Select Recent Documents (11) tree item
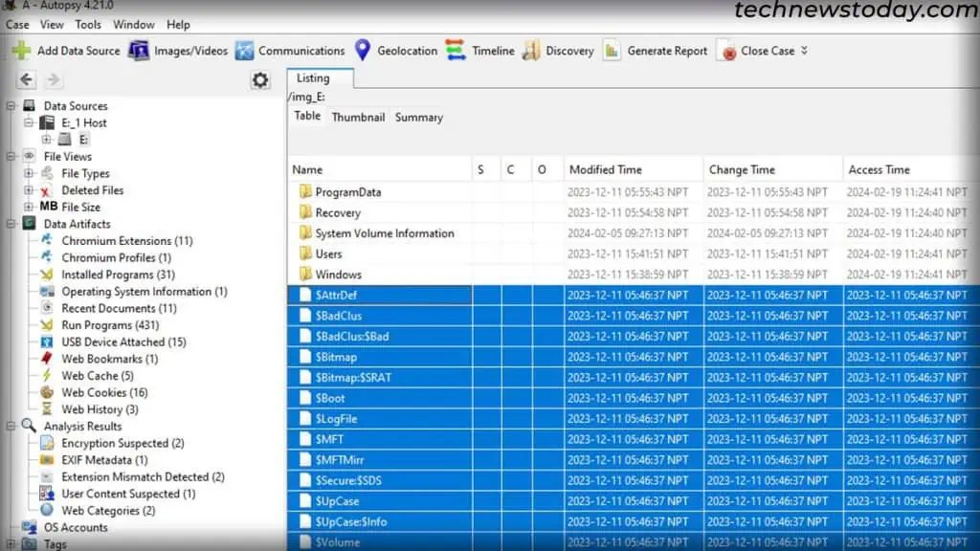 tap(119, 308)
